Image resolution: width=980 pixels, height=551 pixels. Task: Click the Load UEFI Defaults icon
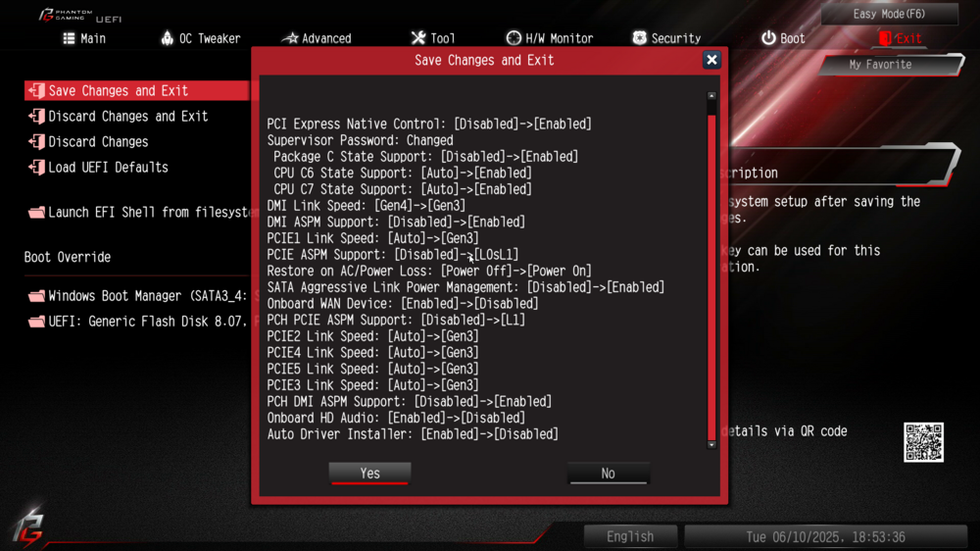37,168
